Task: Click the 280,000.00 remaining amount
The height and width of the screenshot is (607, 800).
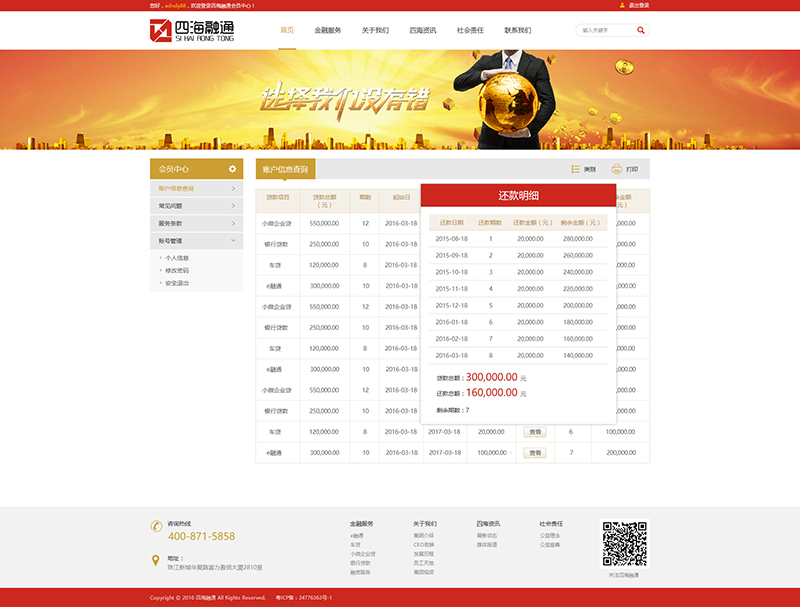Action: [x=578, y=239]
